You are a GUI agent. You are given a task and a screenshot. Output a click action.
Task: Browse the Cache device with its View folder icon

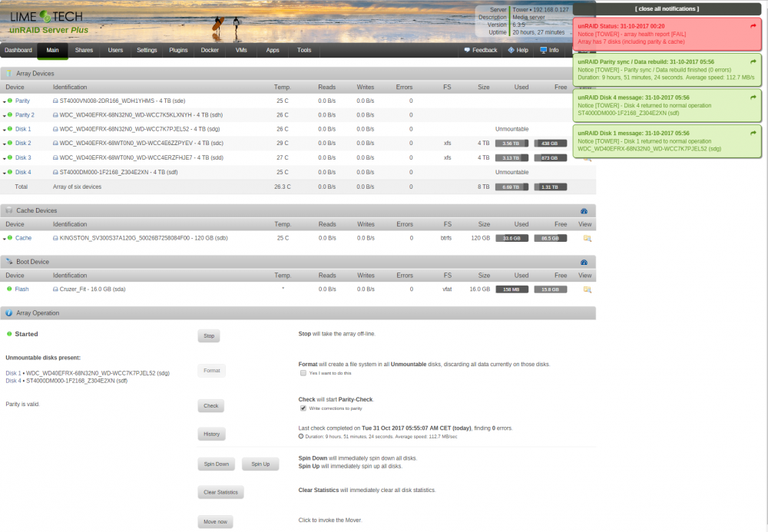point(588,238)
